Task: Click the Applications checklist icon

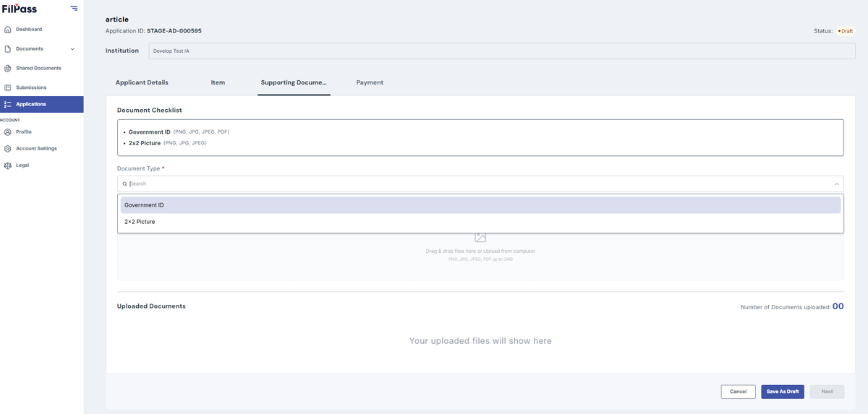Action: click(8, 104)
